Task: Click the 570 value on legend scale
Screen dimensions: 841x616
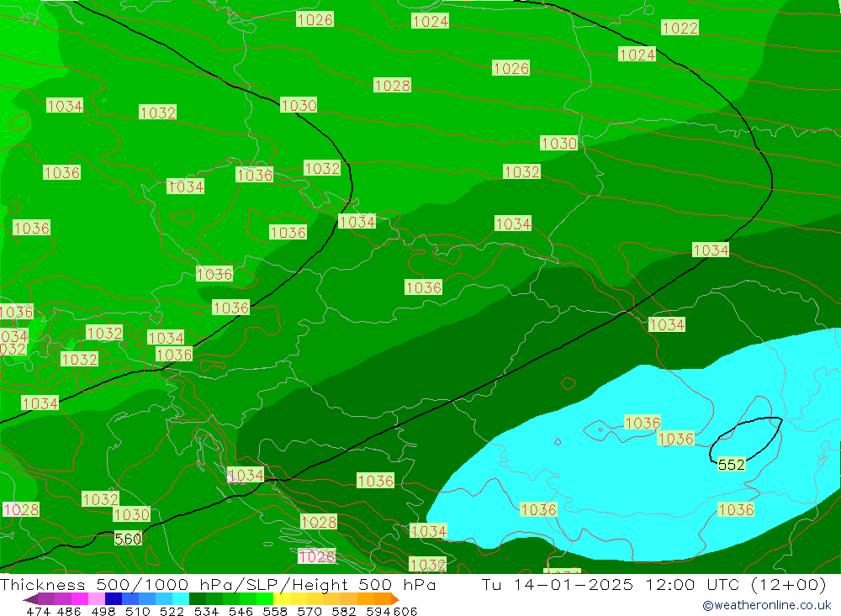Action: tap(310, 611)
